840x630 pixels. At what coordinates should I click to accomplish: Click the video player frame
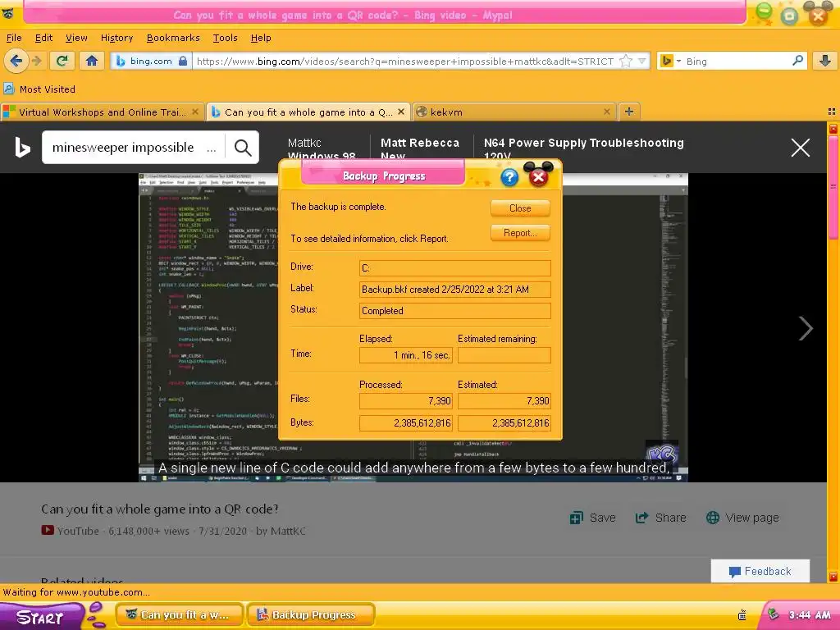(413, 327)
